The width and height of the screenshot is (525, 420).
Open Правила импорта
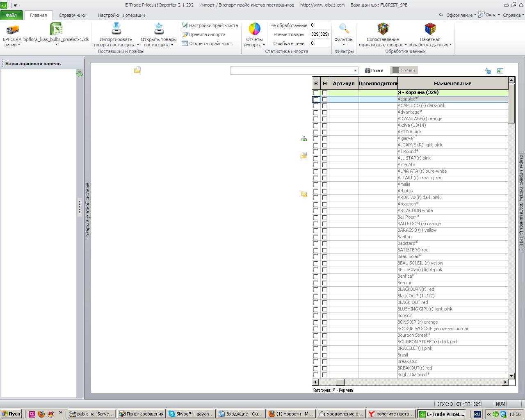(x=203, y=34)
